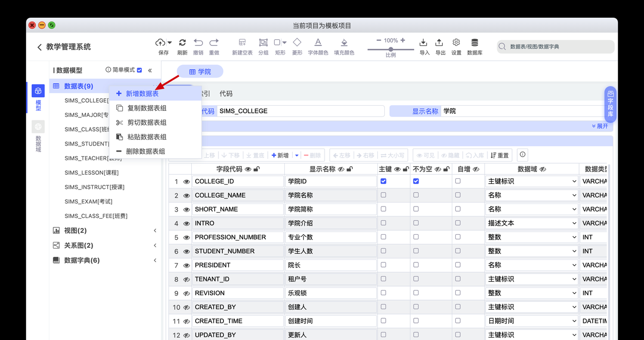Click the 刷新 refresh icon
Image resolution: width=644 pixels, height=340 pixels.
coord(182,43)
